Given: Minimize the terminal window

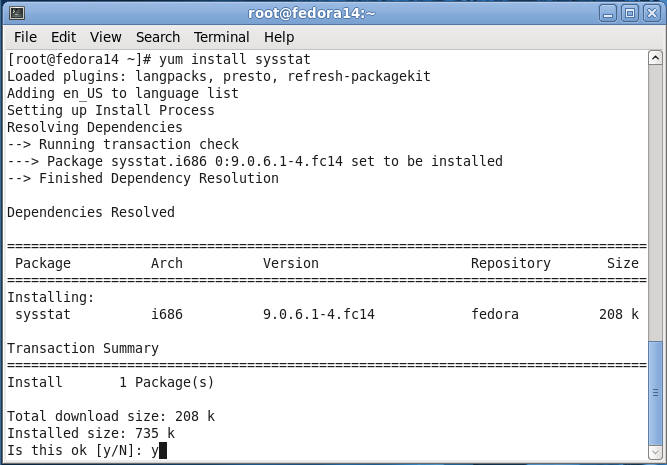Looking at the screenshot, I should point(608,14).
